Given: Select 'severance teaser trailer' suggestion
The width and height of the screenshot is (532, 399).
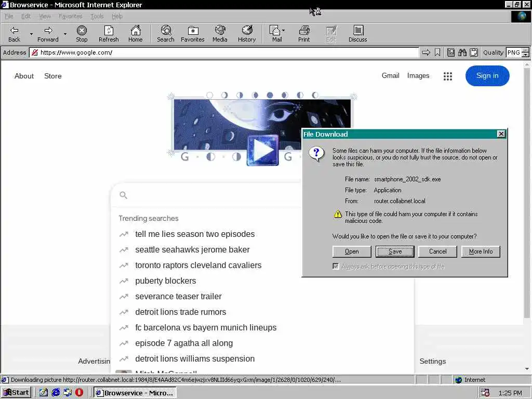Looking at the screenshot, I should coord(179,297).
